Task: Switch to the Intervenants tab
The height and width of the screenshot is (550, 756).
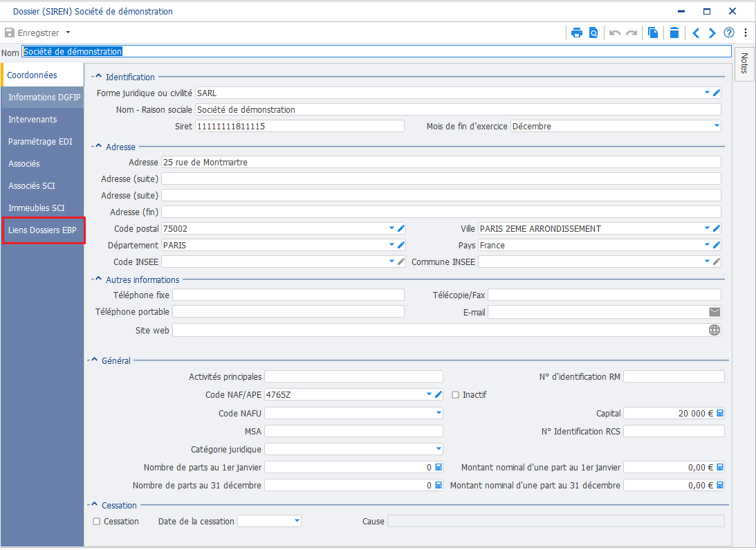Action: (x=43, y=119)
